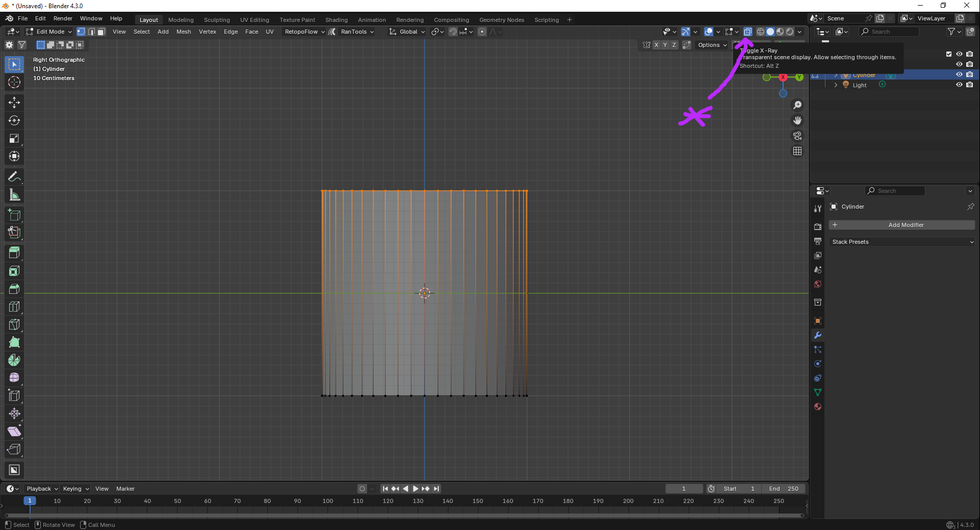The image size is (980, 530).
Task: Toggle proportional editing
Action: pos(482,32)
